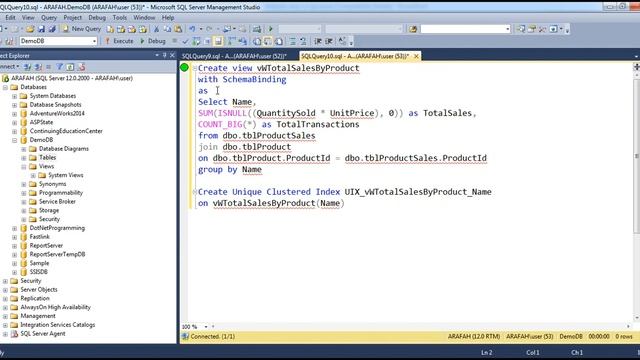Expand the AdventureWorks2014 database
The width and height of the screenshot is (640, 360).
14,114
